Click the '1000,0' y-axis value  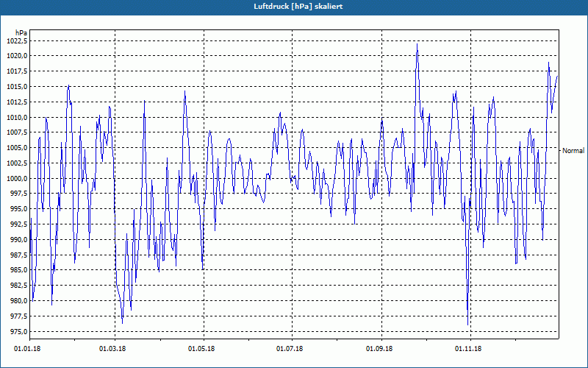click(x=17, y=178)
